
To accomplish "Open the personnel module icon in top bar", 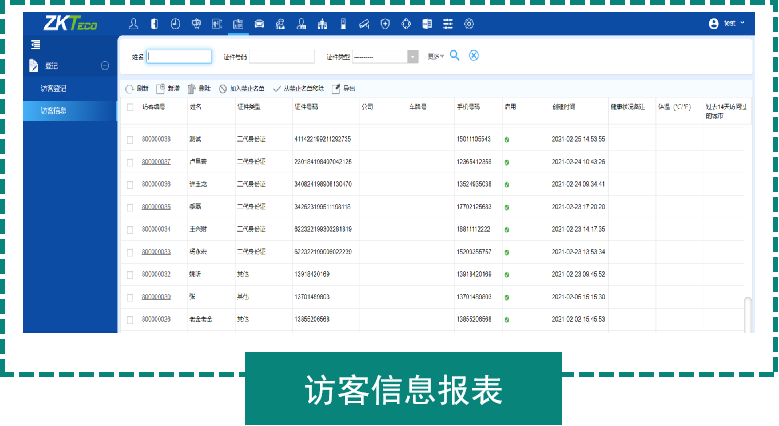I will pyautogui.click(x=133, y=23).
